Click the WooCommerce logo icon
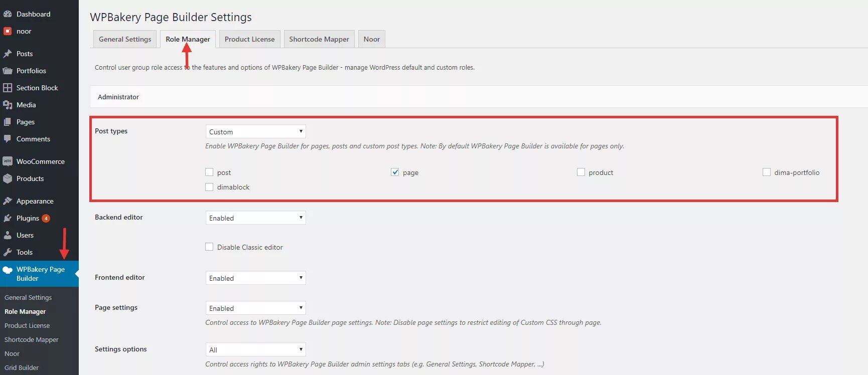Viewport: 868px width, 375px height. (8, 161)
